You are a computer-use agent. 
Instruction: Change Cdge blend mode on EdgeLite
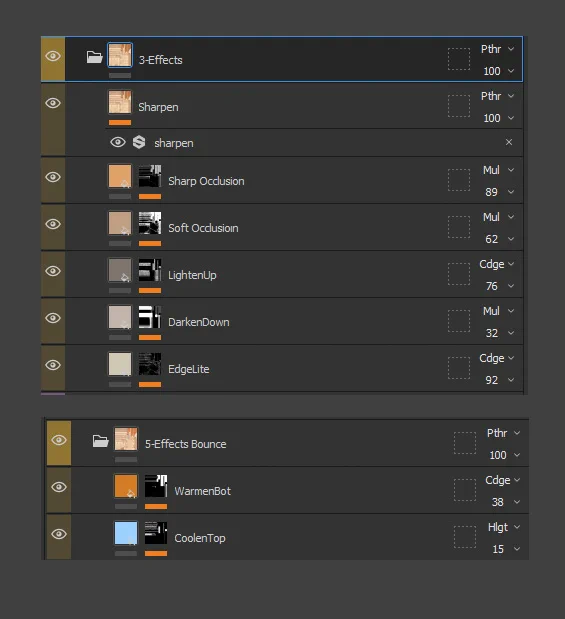[x=497, y=358]
